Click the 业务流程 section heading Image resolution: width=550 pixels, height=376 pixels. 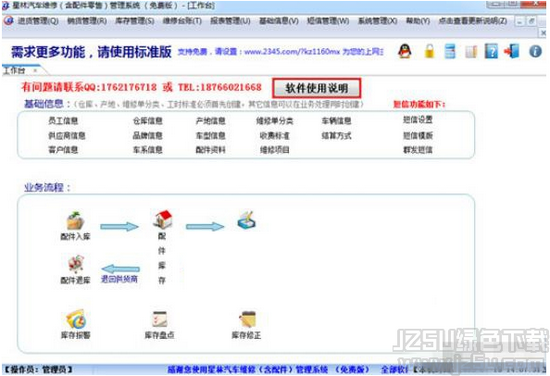[x=47, y=188]
